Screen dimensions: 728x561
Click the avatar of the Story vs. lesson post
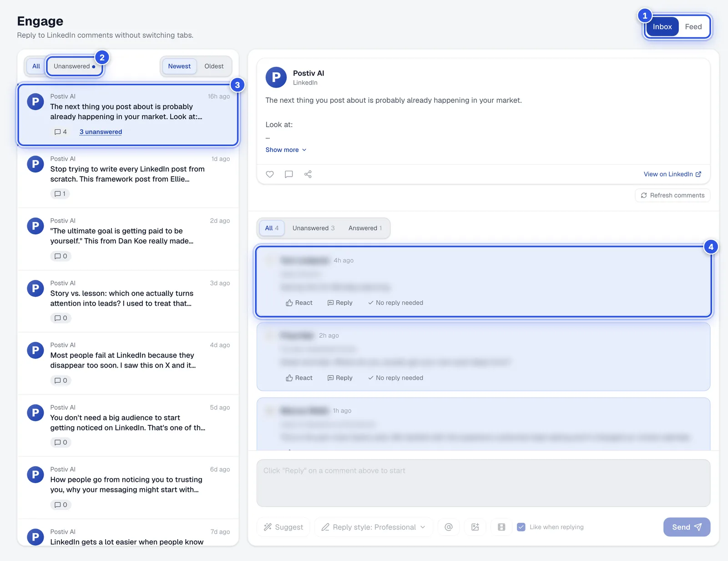tap(35, 288)
